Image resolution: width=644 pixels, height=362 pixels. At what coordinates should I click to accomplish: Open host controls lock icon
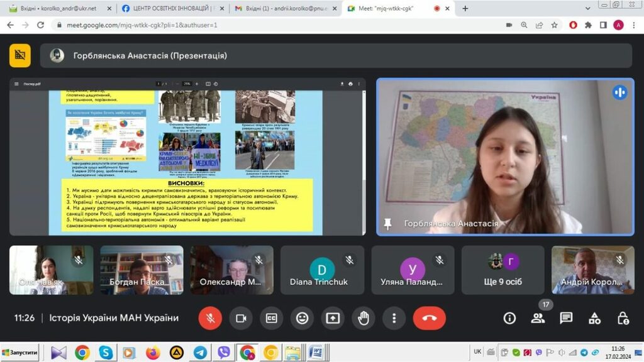(623, 318)
